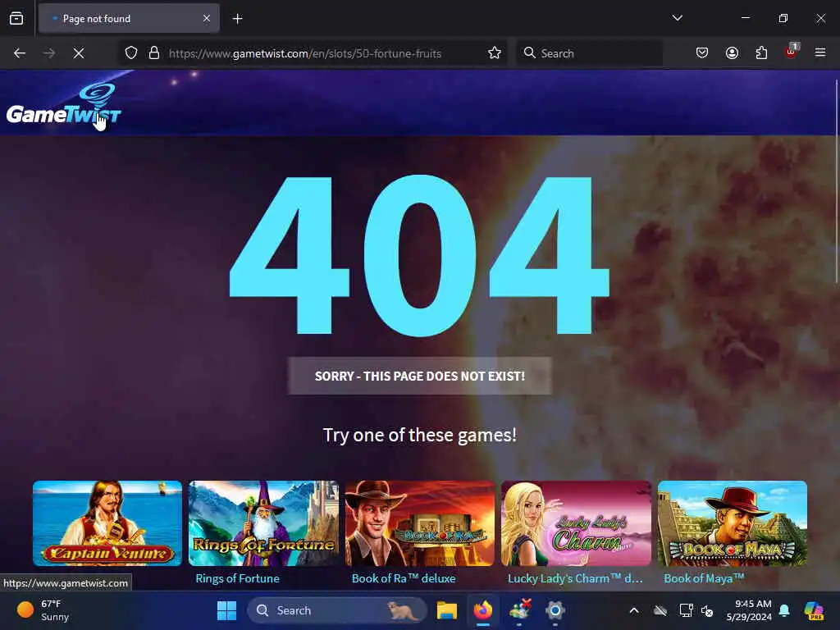Follow the Rings of Fortune text link
Viewport: 840px width, 630px height.
(237, 578)
